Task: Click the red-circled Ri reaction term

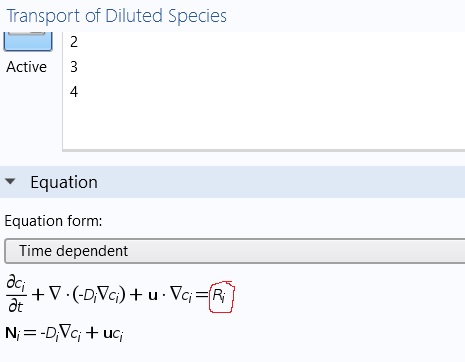Action: point(221,296)
